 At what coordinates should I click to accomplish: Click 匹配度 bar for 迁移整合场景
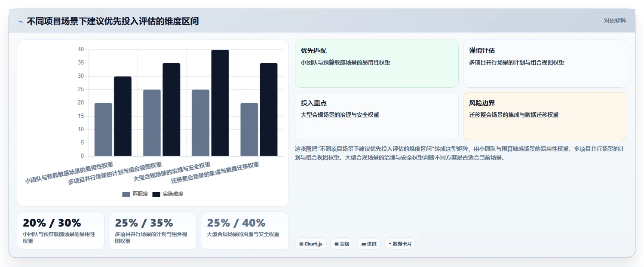pos(249,129)
